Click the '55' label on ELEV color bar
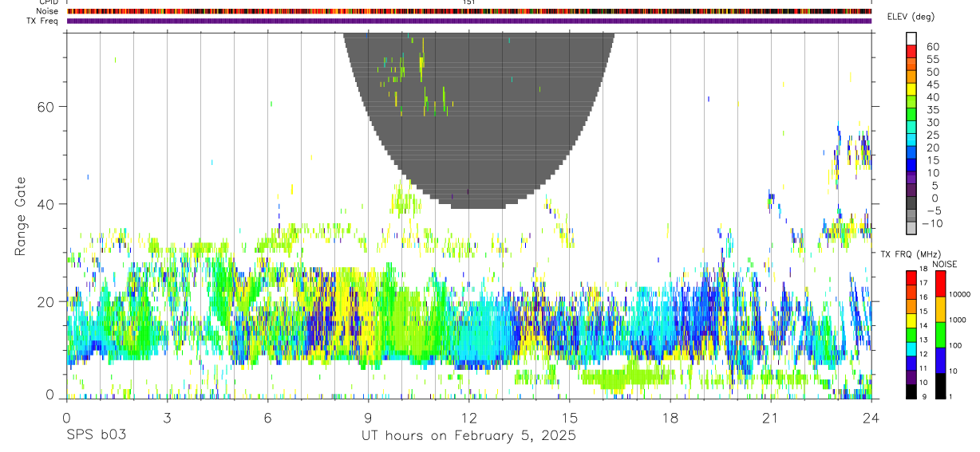Viewport: 980px width, 452px height. (931, 60)
